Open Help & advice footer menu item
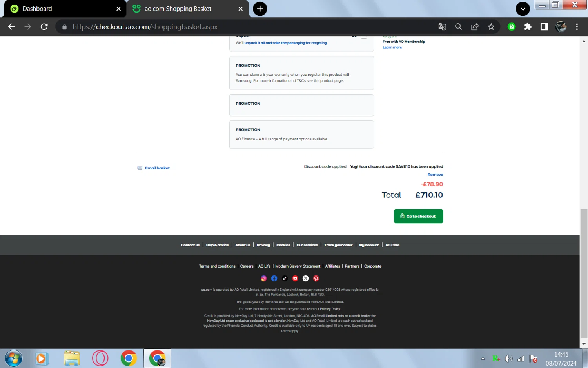588x368 pixels. [x=217, y=245]
